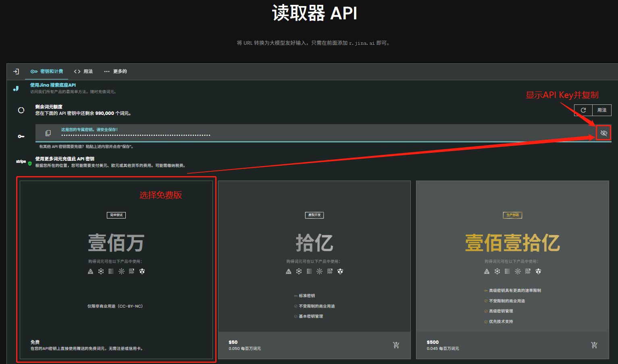
Task: Click the Stripe logo
Action: click(21, 161)
